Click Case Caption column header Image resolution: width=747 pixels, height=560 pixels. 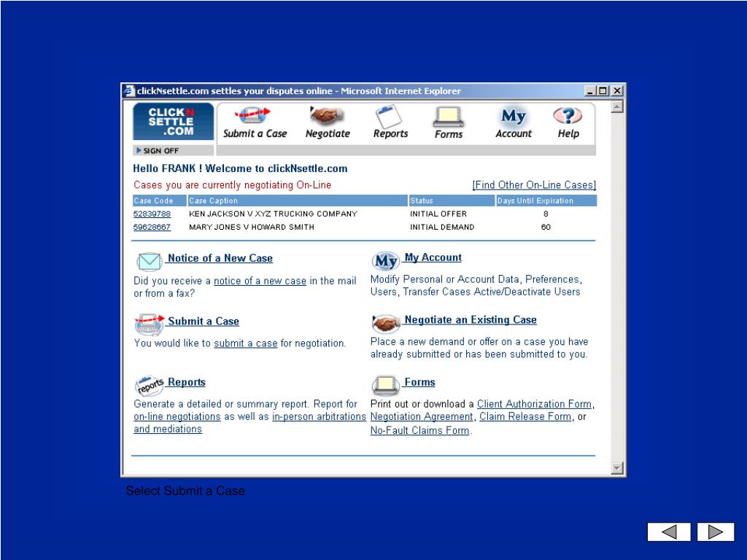tap(298, 201)
